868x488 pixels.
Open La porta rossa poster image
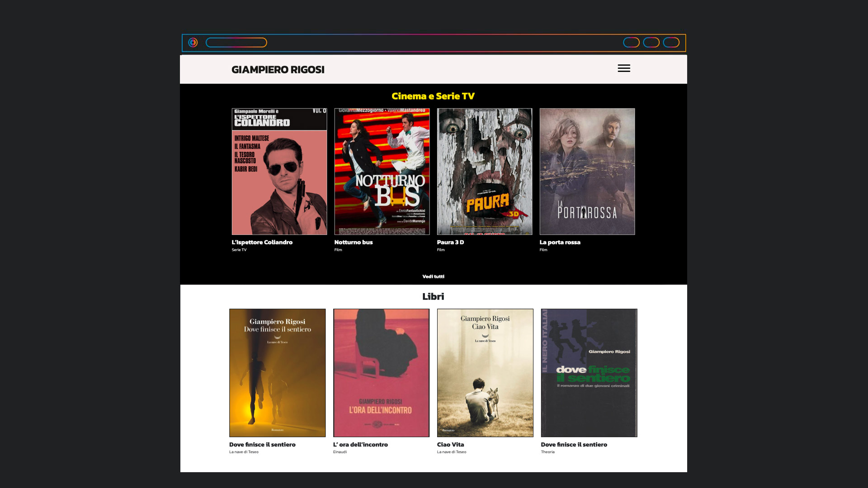[x=587, y=171]
